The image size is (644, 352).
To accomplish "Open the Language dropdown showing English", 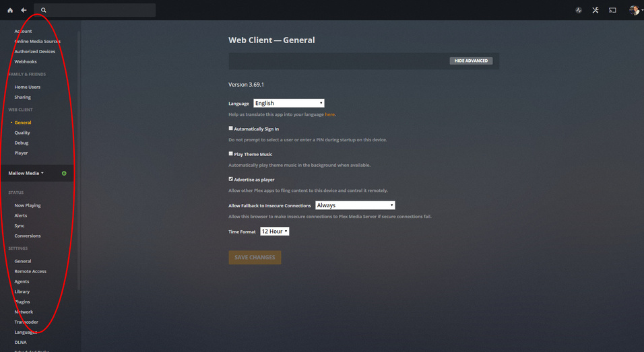I will [x=289, y=103].
